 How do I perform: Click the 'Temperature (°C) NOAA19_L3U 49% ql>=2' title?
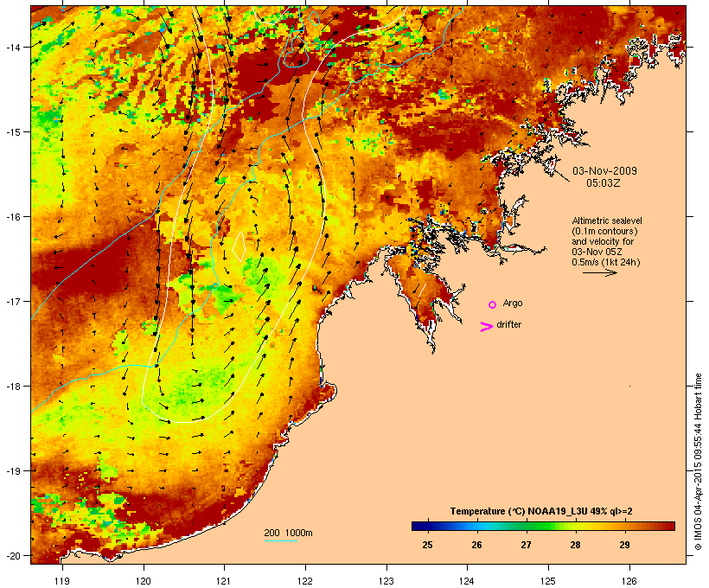pyautogui.click(x=541, y=511)
